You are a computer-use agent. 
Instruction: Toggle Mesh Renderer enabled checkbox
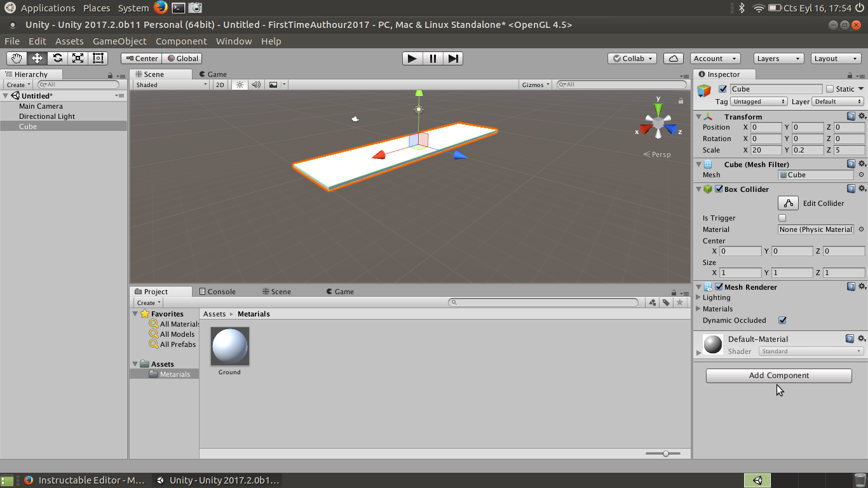pos(719,287)
